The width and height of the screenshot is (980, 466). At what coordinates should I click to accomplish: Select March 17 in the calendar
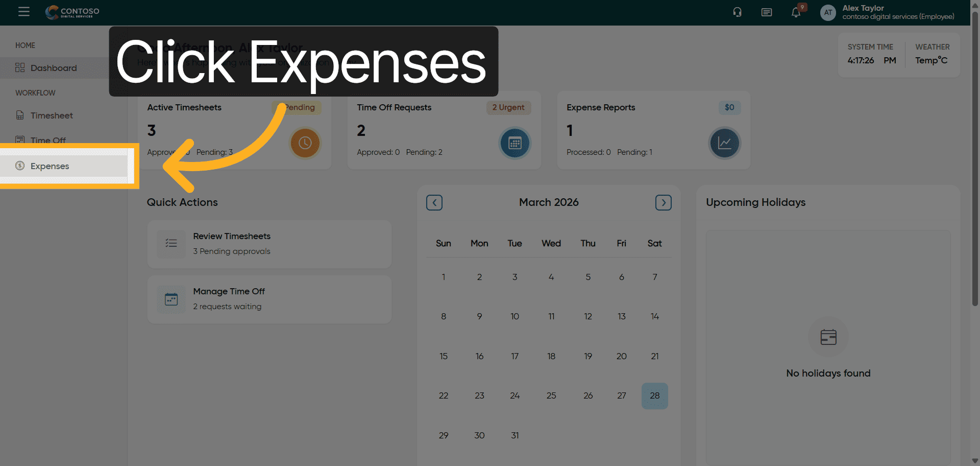coord(514,356)
